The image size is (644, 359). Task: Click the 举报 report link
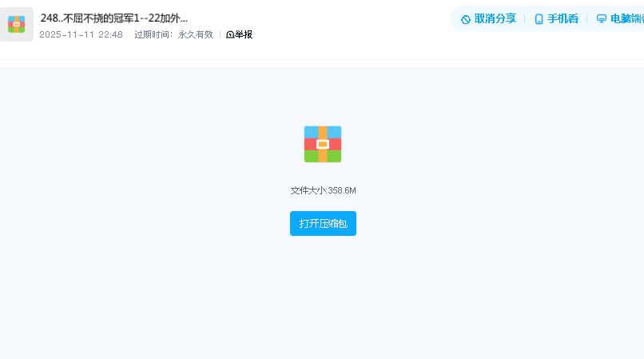tap(240, 34)
